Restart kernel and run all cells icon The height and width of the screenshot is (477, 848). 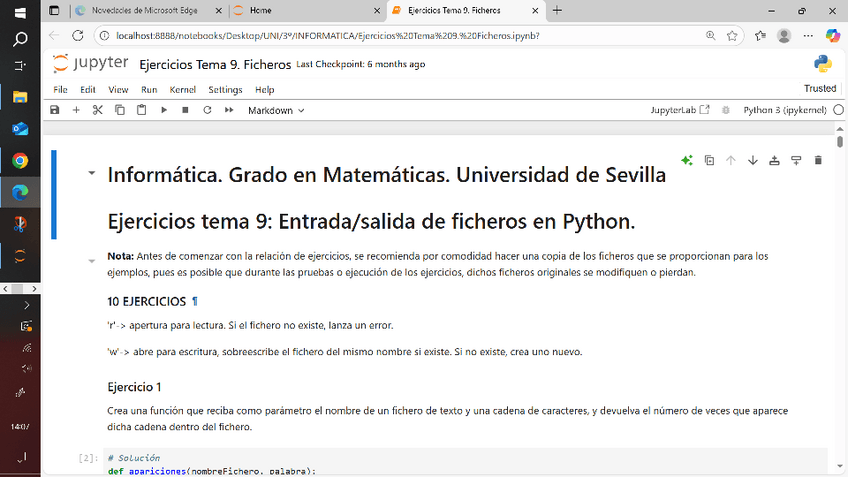(x=229, y=110)
